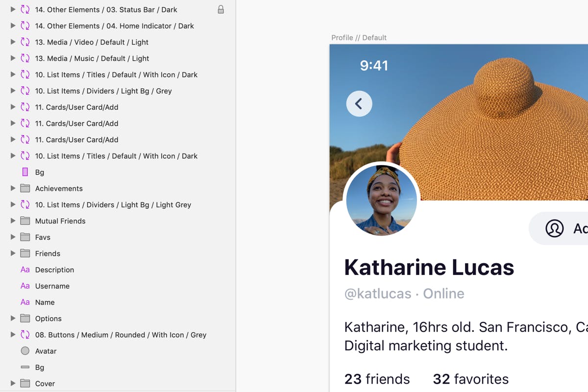Select layer '08. Buttons / Medium / Rounded / With Icon / Grey'

tap(121, 335)
